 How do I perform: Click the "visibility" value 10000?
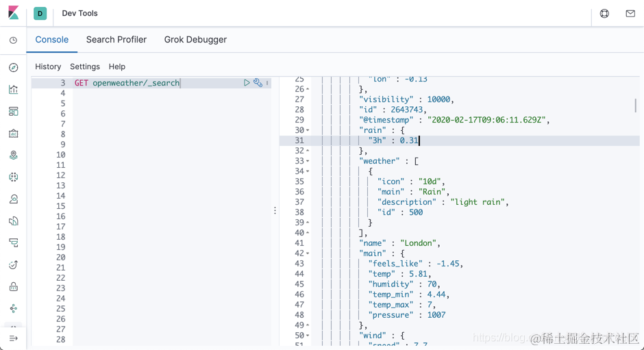(x=438, y=99)
